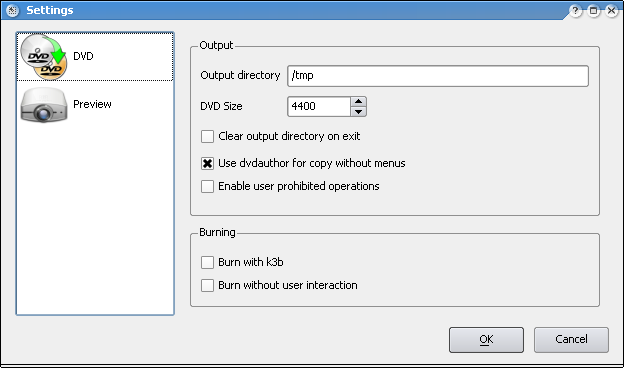The width and height of the screenshot is (624, 368).
Task: Select the DVD disc icon in sidebar
Action: click(x=44, y=56)
